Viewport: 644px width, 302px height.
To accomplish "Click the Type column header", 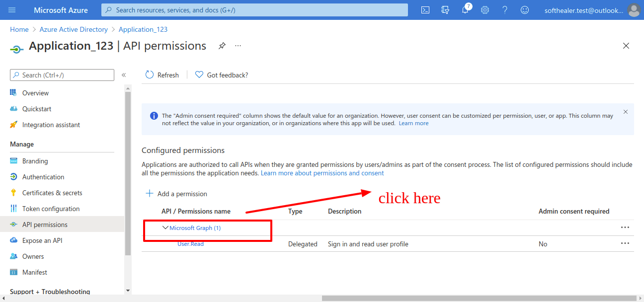I will [x=295, y=211].
